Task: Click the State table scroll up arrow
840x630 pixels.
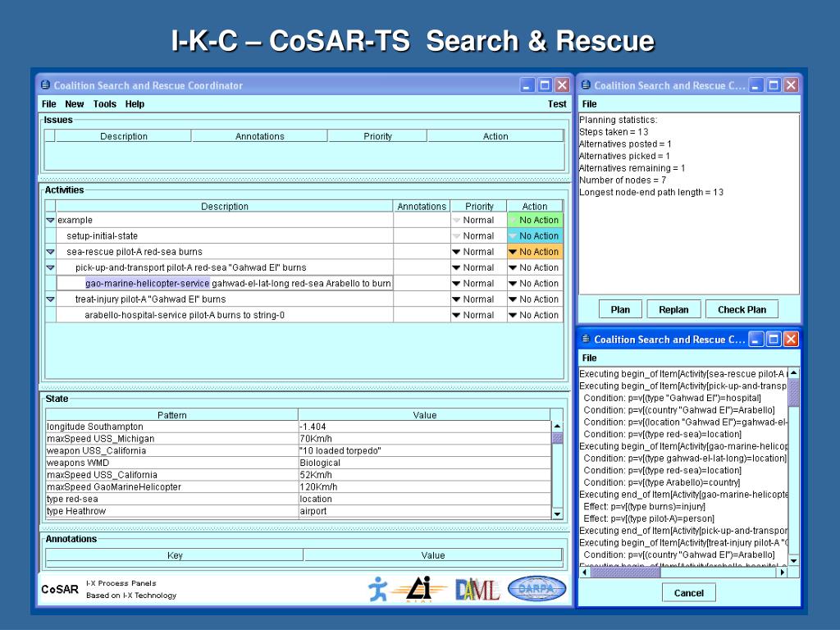Action: [x=557, y=427]
